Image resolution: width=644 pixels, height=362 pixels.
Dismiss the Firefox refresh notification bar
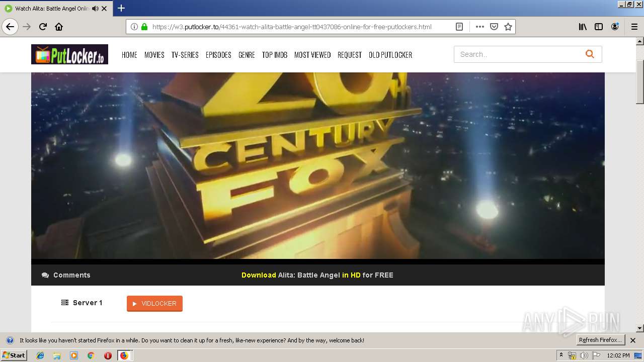[x=633, y=340]
